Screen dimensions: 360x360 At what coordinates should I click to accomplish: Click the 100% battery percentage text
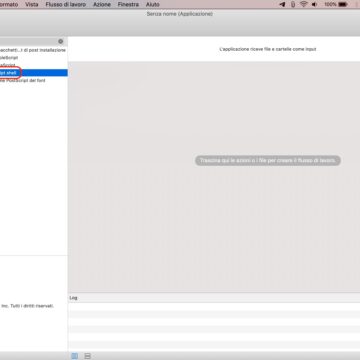[330, 4]
